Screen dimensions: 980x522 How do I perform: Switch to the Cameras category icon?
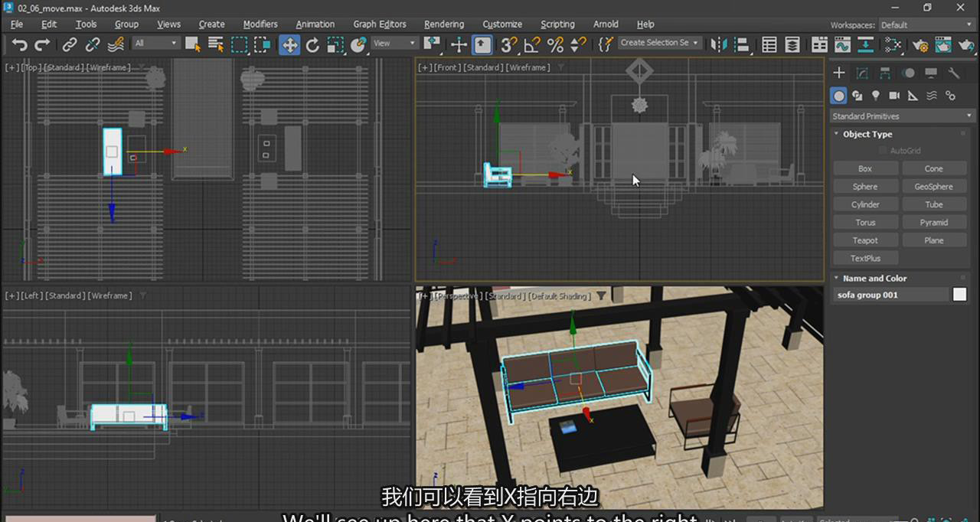pyautogui.click(x=894, y=96)
